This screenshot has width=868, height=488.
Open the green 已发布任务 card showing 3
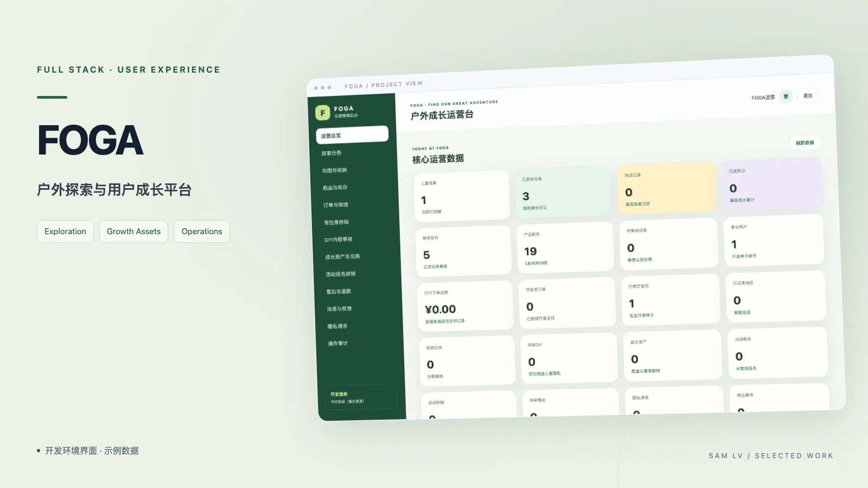point(564,192)
